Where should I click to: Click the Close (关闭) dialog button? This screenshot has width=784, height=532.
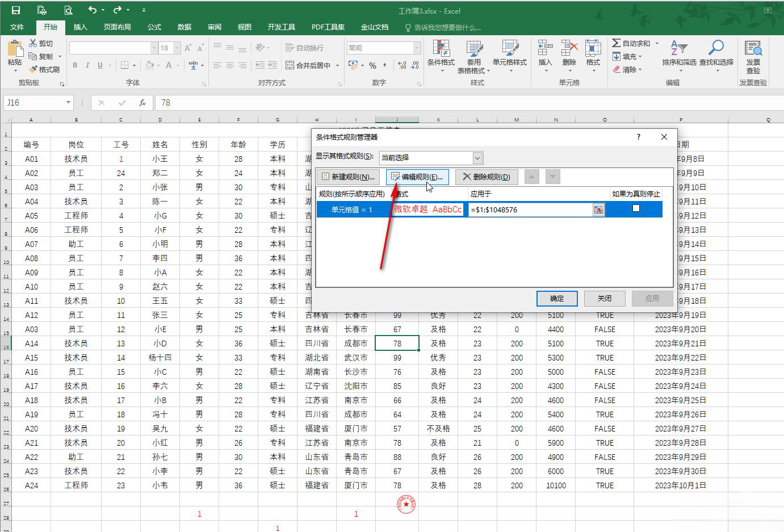605,298
